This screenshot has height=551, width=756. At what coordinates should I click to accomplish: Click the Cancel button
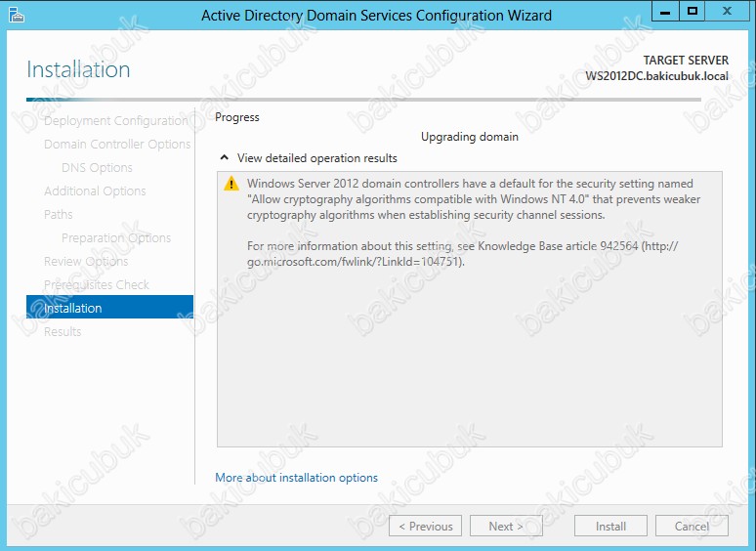[x=692, y=526]
